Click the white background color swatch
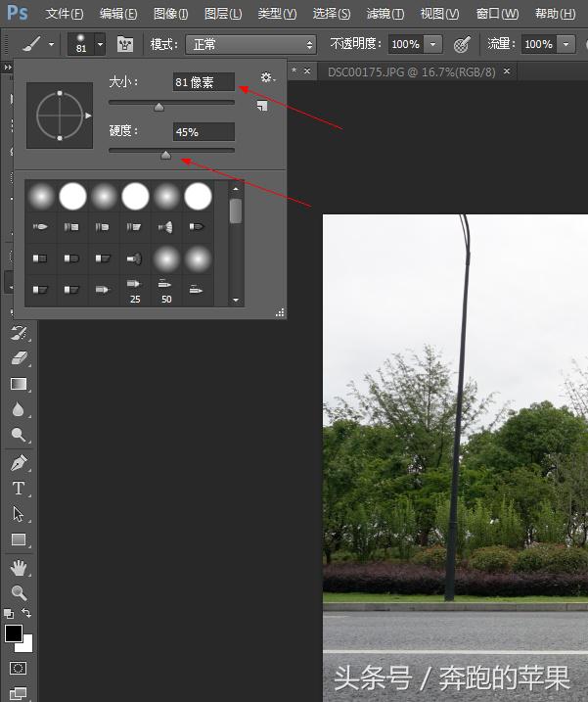This screenshot has height=702, width=588. coord(27,647)
